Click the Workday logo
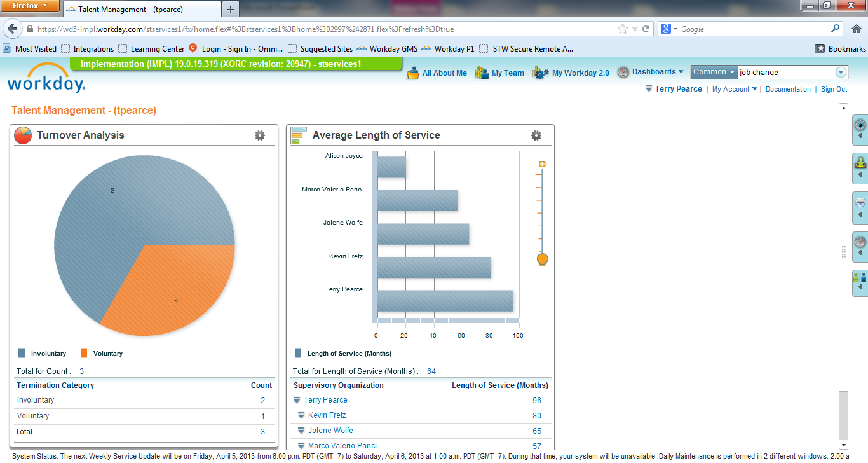Viewport: 868px width, 463px height. (46, 78)
